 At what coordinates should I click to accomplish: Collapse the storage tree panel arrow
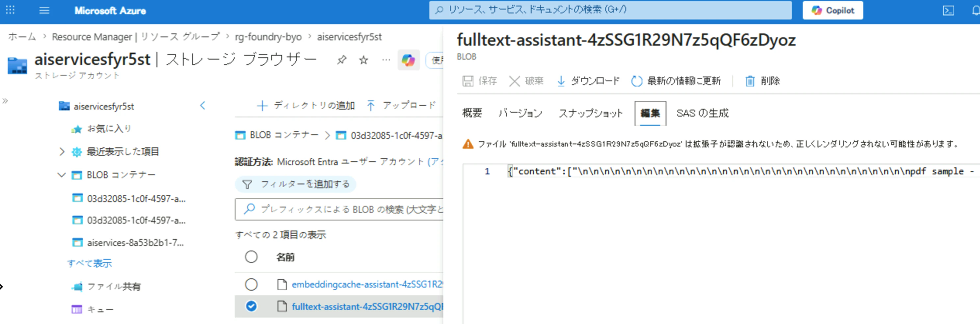tap(202, 105)
